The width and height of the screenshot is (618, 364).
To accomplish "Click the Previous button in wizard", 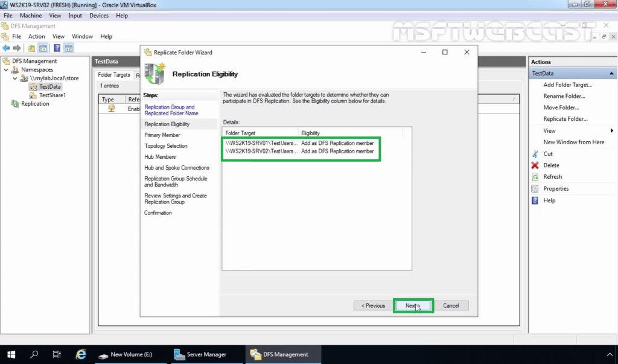I will coord(373,305).
